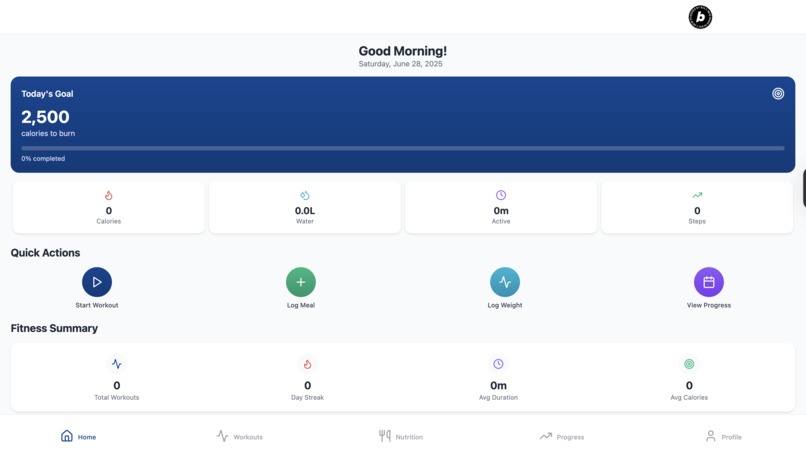Open the Workouts tab label
The height and width of the screenshot is (457, 806).
(248, 437)
